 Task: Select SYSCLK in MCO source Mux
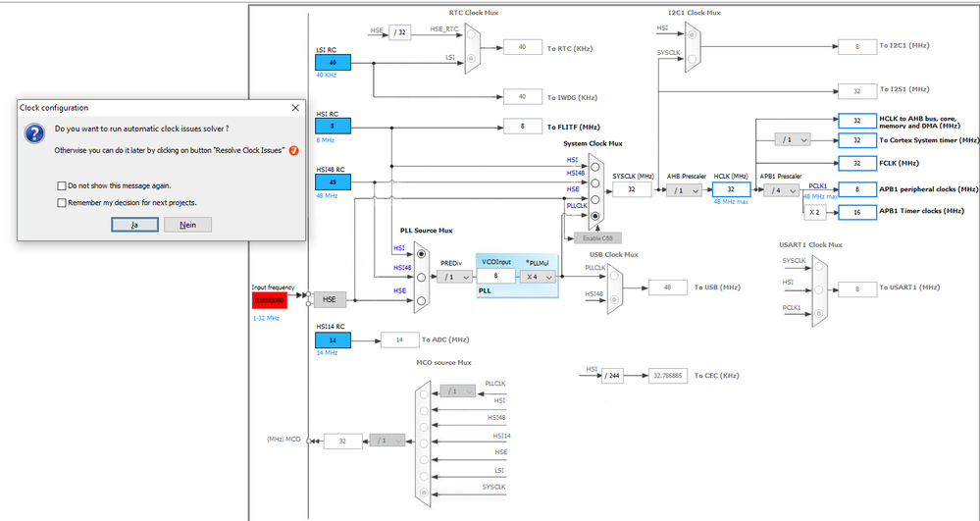(425, 493)
